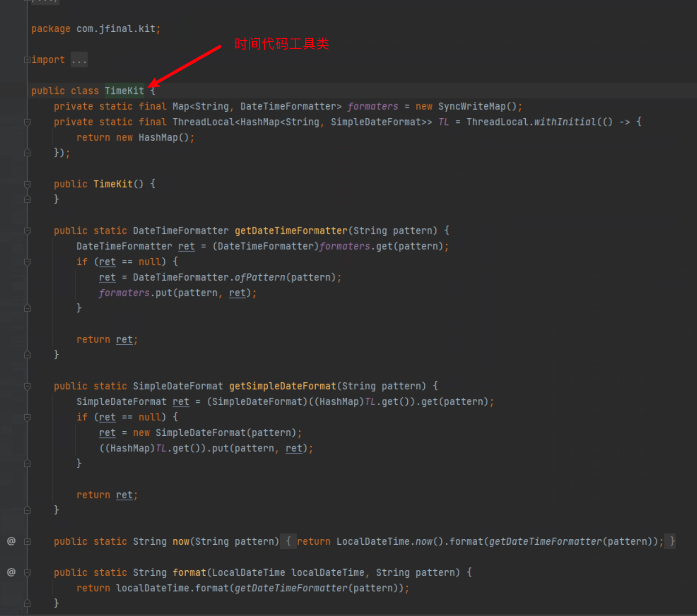The width and height of the screenshot is (697, 616).
Task: Click the fold end marker below the TimeKit() constructor
Action: click(27, 200)
